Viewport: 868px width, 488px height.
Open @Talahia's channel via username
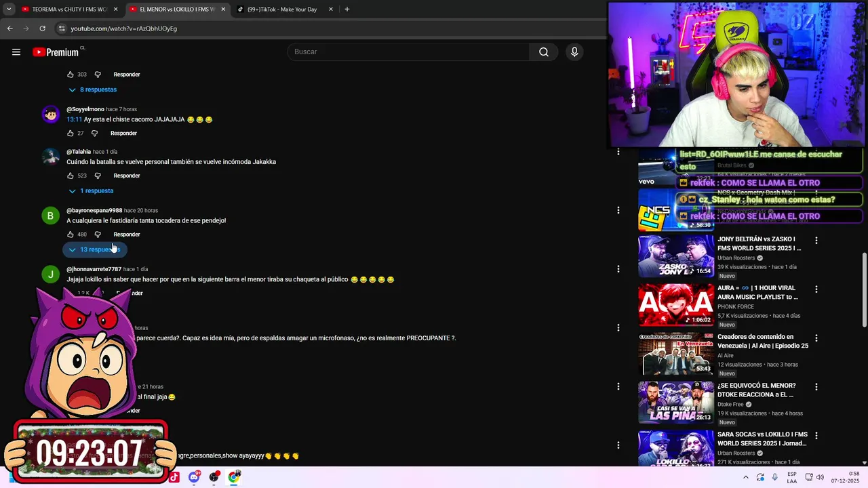coord(79,152)
